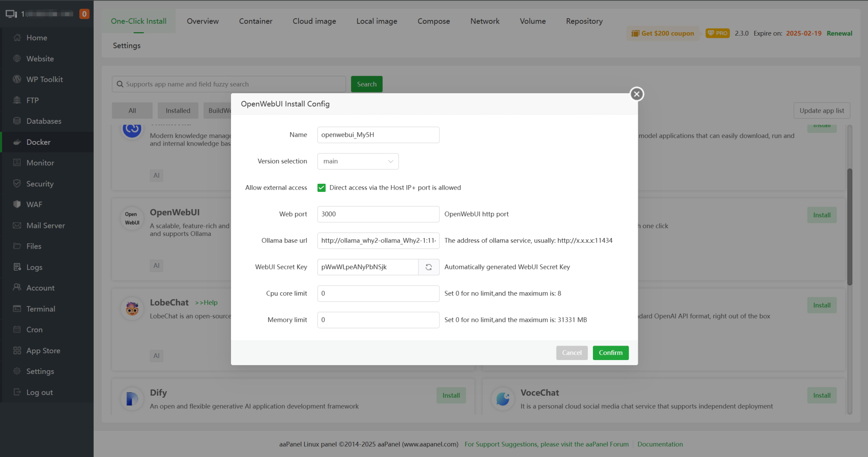Switch to the Overview tab
Image resolution: width=868 pixels, height=457 pixels.
[x=203, y=21]
